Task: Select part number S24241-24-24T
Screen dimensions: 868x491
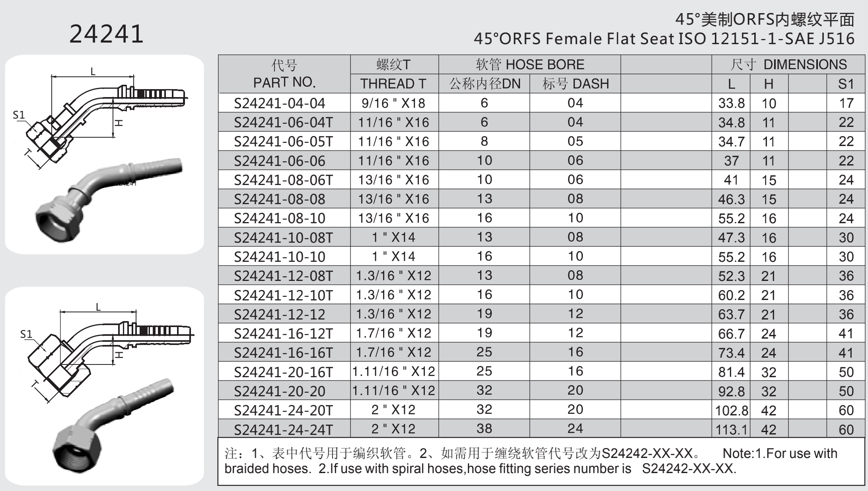Action: 283,430
